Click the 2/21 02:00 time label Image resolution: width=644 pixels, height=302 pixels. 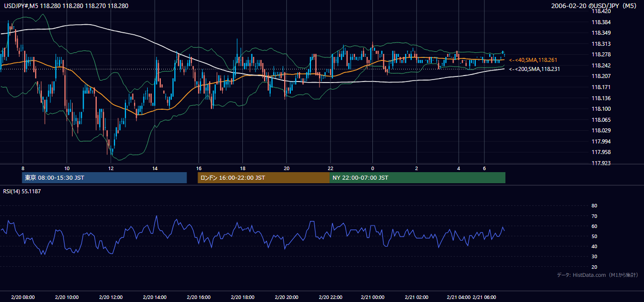pos(417,297)
